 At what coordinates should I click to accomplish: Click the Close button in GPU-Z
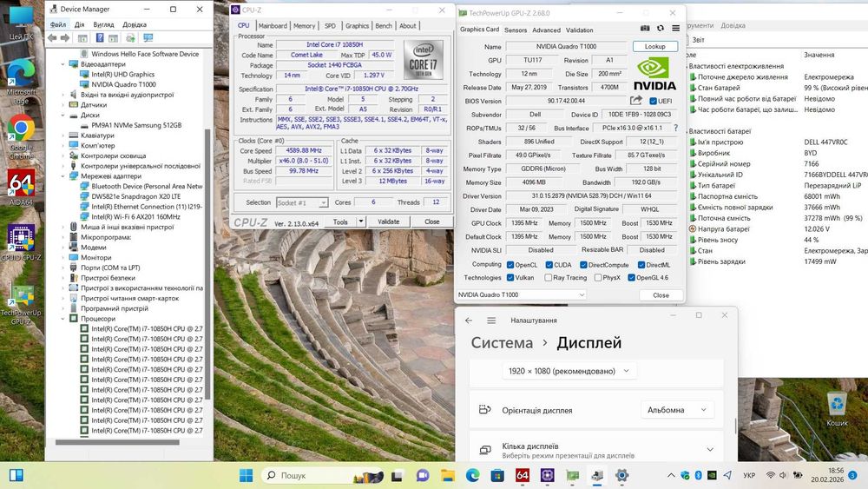(x=661, y=295)
